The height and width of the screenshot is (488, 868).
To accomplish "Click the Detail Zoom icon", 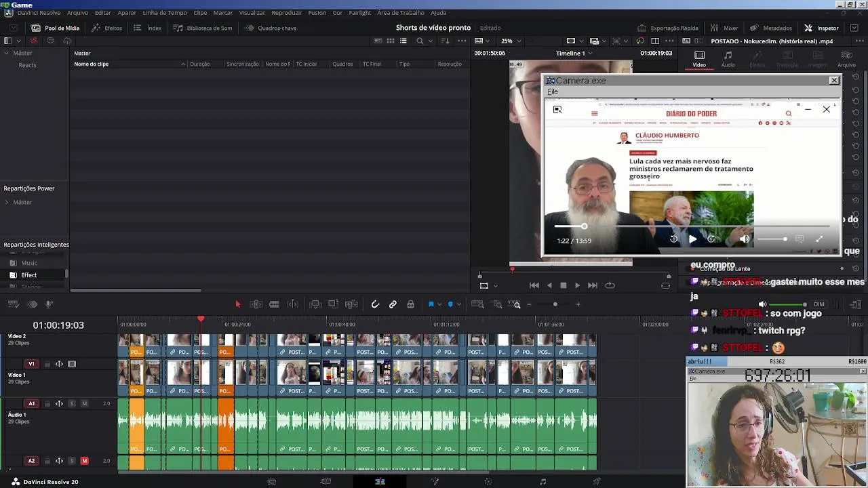I will 497,305.
